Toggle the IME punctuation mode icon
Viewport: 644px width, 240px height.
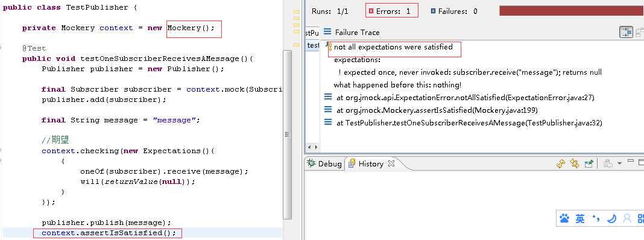[x=596, y=219]
